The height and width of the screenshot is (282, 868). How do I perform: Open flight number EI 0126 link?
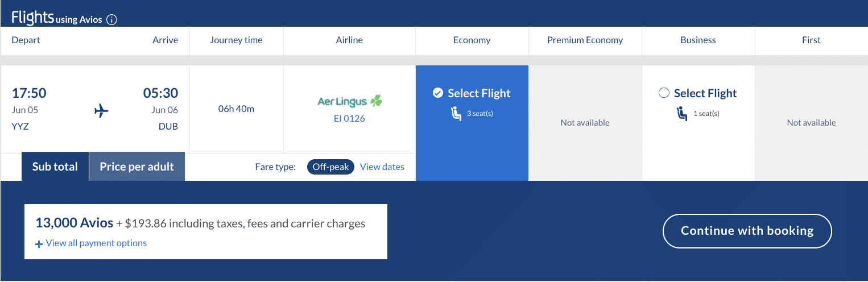pyautogui.click(x=349, y=119)
